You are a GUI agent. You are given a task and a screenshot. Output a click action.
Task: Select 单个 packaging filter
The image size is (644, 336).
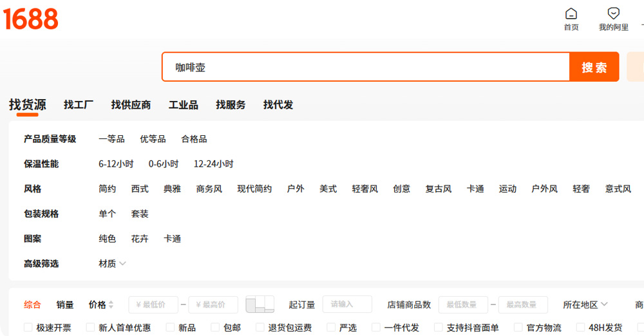pos(107,214)
